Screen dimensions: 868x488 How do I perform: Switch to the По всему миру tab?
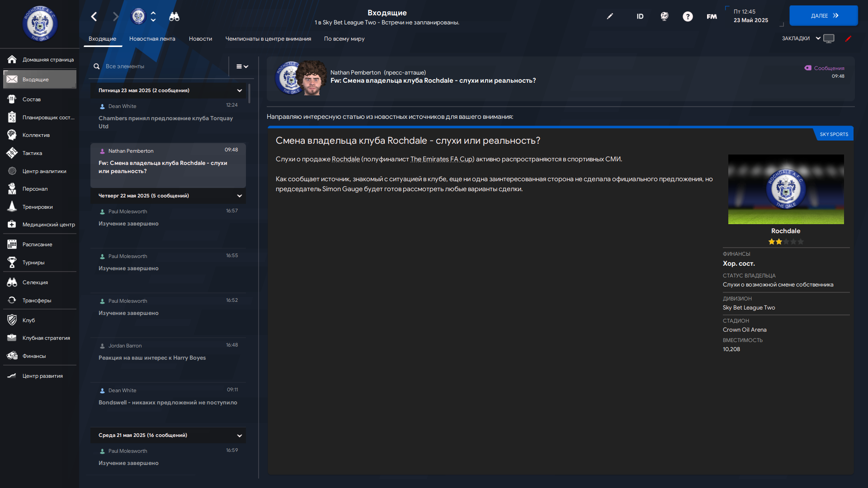(344, 39)
